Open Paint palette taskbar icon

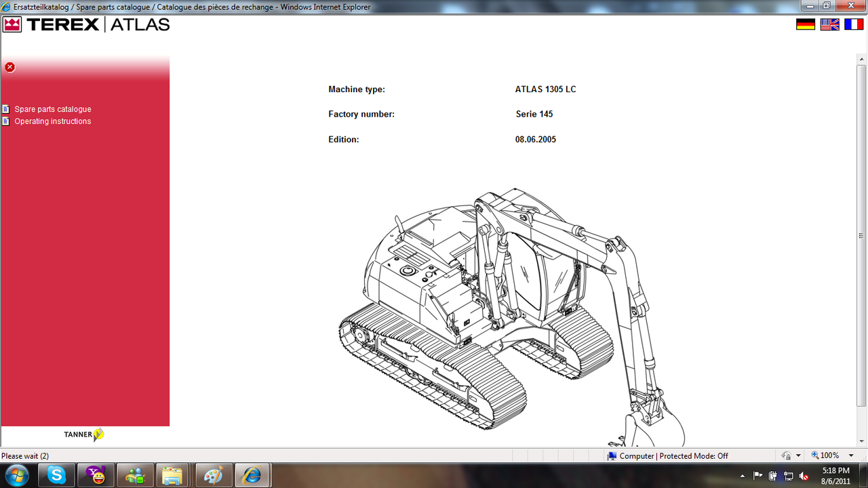coord(214,476)
